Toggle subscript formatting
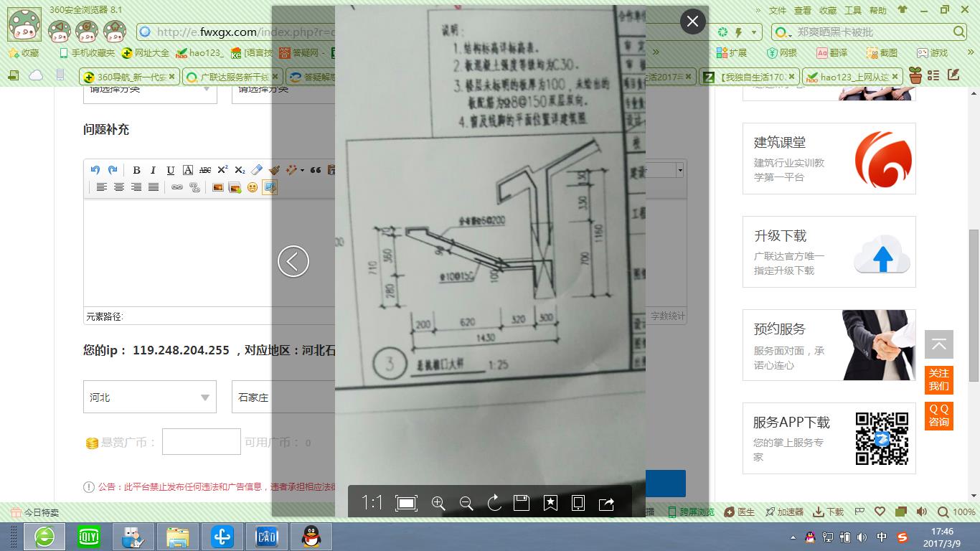 pyautogui.click(x=240, y=170)
